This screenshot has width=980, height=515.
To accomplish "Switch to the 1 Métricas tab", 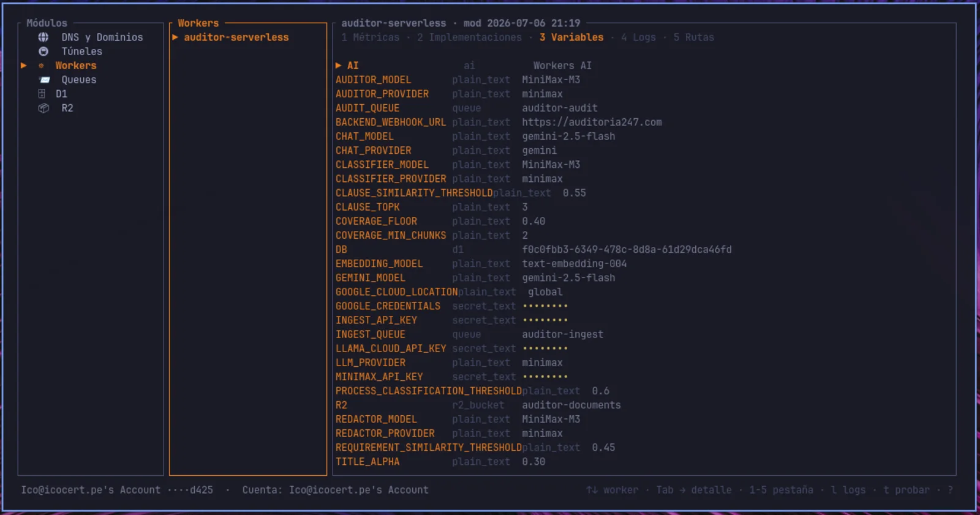I will 371,37.
